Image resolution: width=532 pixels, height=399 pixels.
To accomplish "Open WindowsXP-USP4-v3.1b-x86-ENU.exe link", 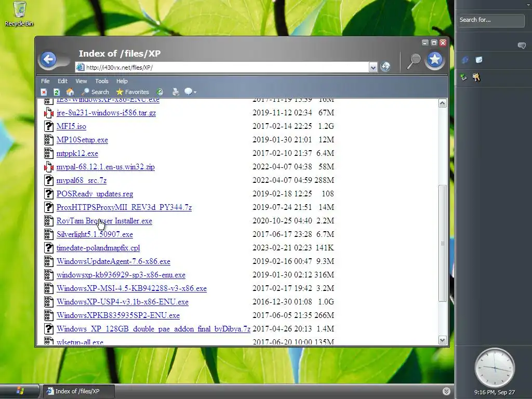I will (x=123, y=302).
